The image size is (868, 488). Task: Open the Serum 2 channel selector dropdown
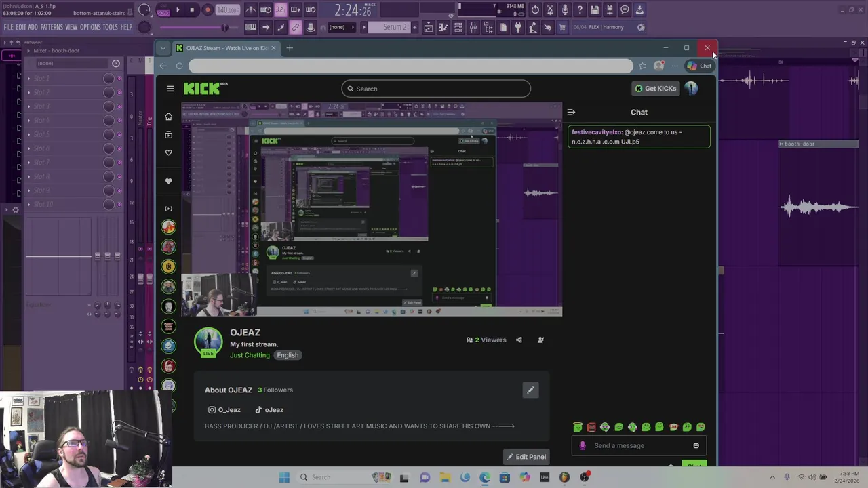388,28
